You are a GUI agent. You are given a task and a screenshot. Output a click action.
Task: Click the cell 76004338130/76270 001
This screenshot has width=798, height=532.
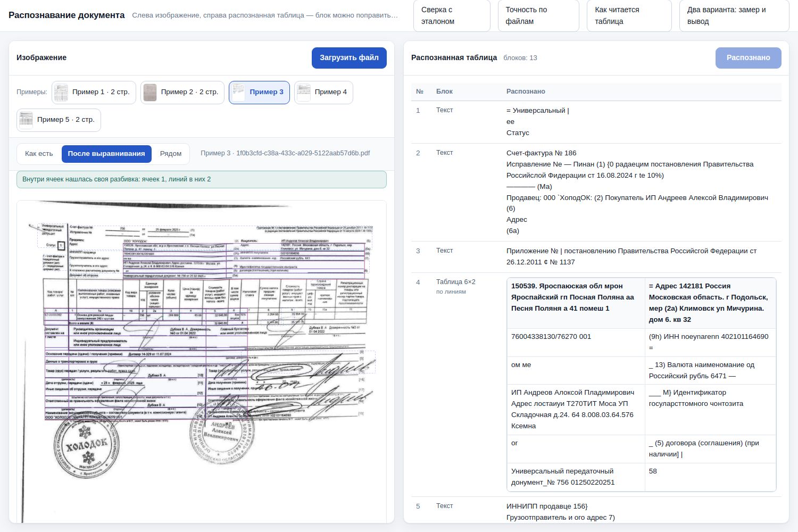point(576,342)
